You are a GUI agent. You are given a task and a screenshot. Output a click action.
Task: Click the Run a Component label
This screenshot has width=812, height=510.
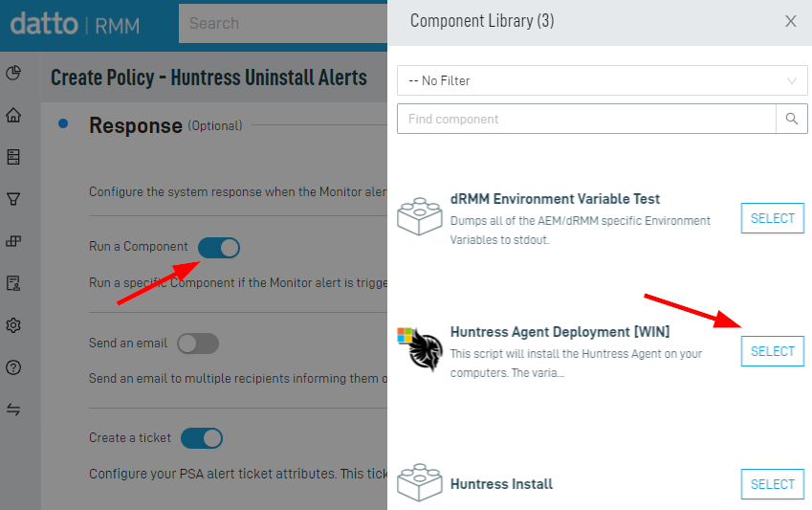139,246
